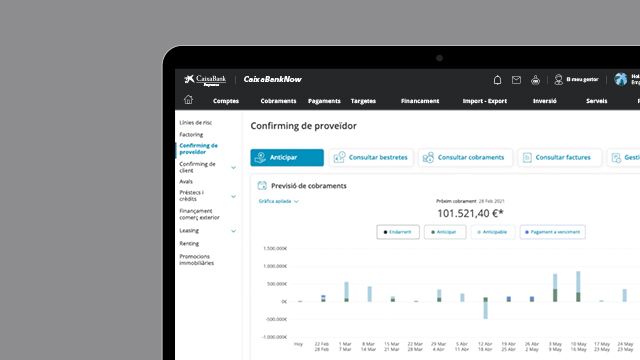
Task: Toggle the Endarrerit legend filter
Action: pyautogui.click(x=398, y=232)
